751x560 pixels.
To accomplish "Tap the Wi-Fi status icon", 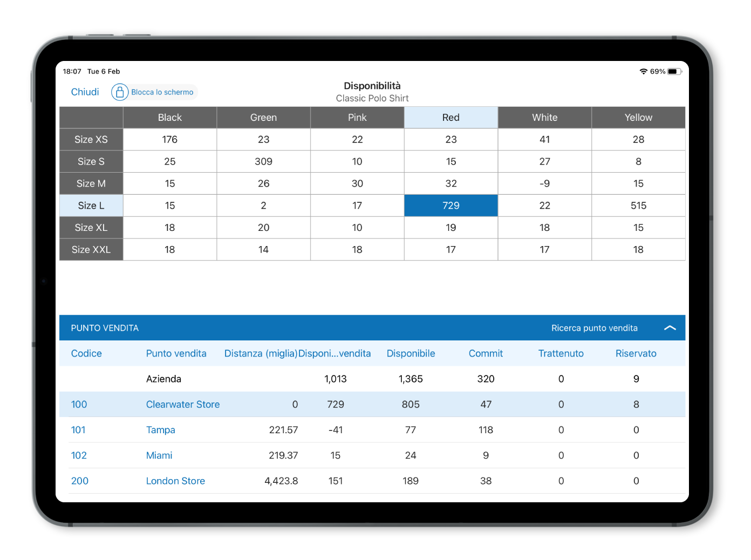I will pos(643,71).
